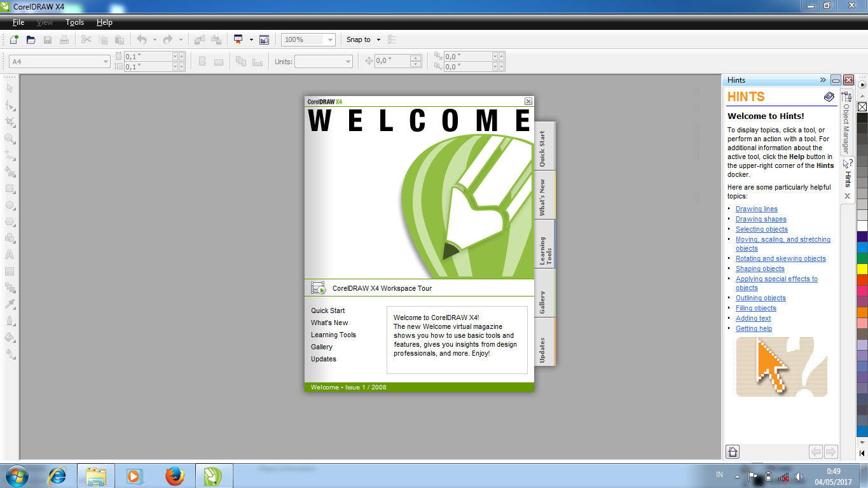Image resolution: width=868 pixels, height=488 pixels.
Task: Switch to the Object Manager docker tab
Action: pyautogui.click(x=846, y=123)
